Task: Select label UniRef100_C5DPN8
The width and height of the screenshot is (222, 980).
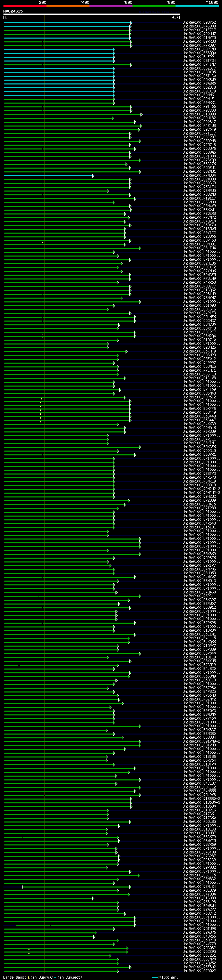Action: [x=199, y=141]
